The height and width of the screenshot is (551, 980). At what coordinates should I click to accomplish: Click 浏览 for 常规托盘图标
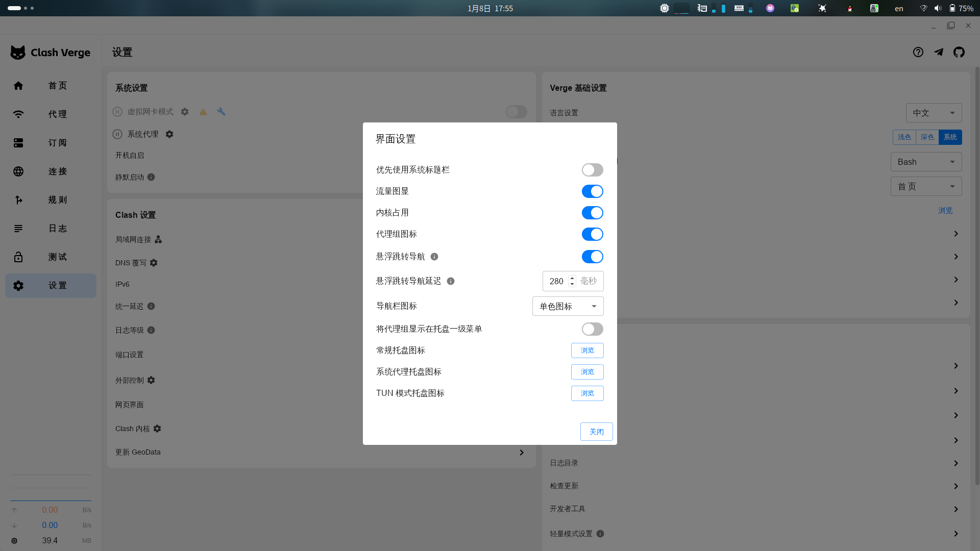click(x=587, y=350)
